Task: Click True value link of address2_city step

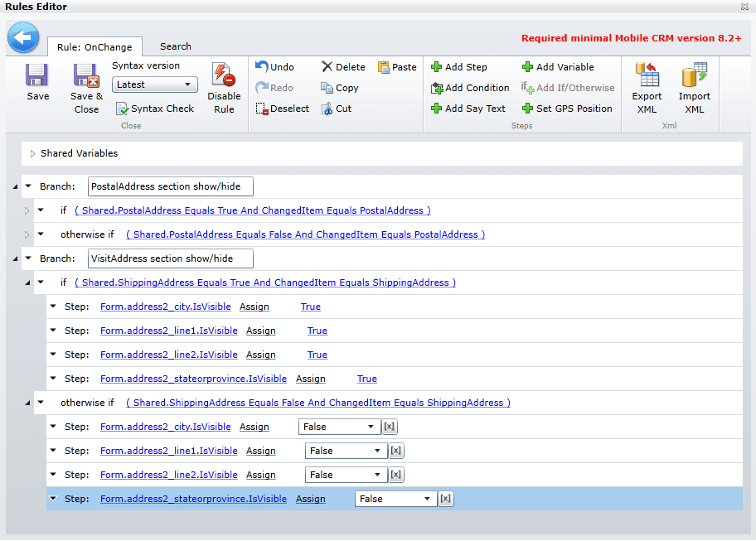Action: (x=311, y=307)
